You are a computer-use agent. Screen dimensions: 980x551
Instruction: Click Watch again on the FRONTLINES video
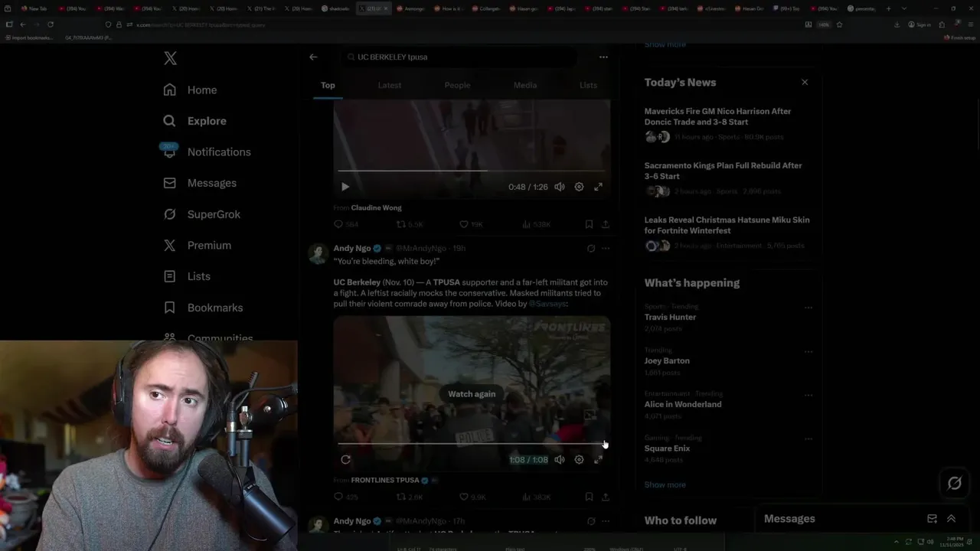[x=472, y=394]
